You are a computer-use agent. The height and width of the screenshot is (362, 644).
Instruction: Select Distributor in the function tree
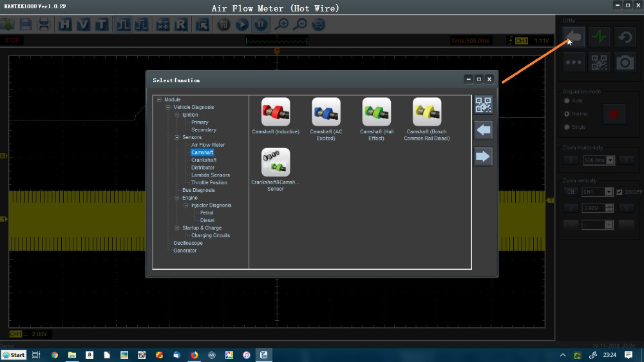[202, 167]
